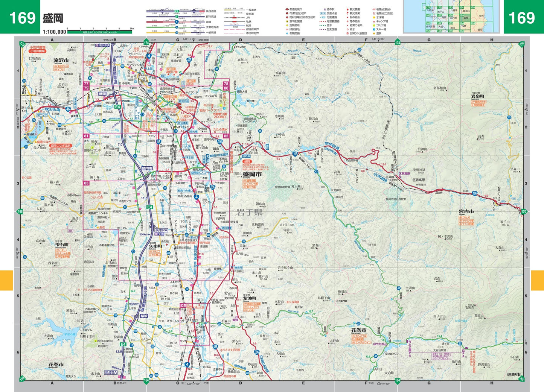544x392 pixels.
Task: Click the 国道 legend entry
Action: coord(209,22)
